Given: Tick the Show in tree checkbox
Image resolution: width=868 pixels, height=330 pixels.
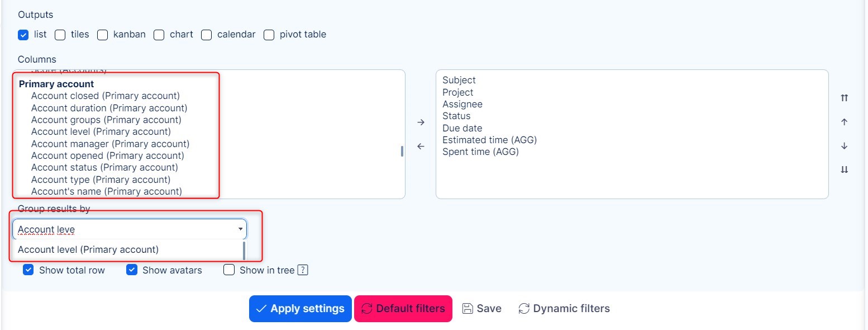Looking at the screenshot, I should (x=229, y=270).
